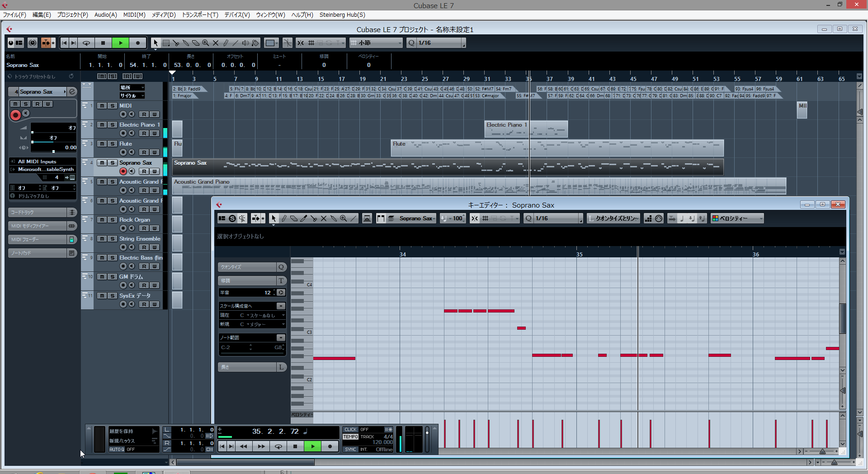The width and height of the screenshot is (868, 474).
Task: Mute the Flute track
Action: point(103,144)
